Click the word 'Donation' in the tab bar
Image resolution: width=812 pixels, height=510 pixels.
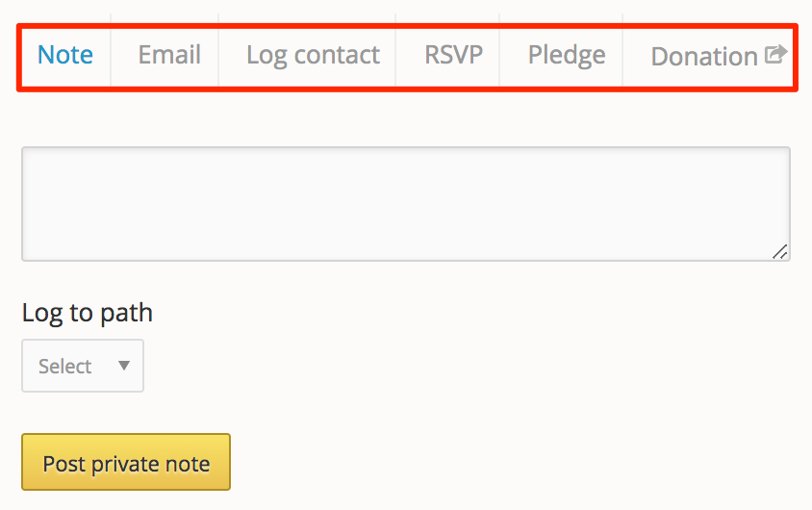tap(704, 57)
